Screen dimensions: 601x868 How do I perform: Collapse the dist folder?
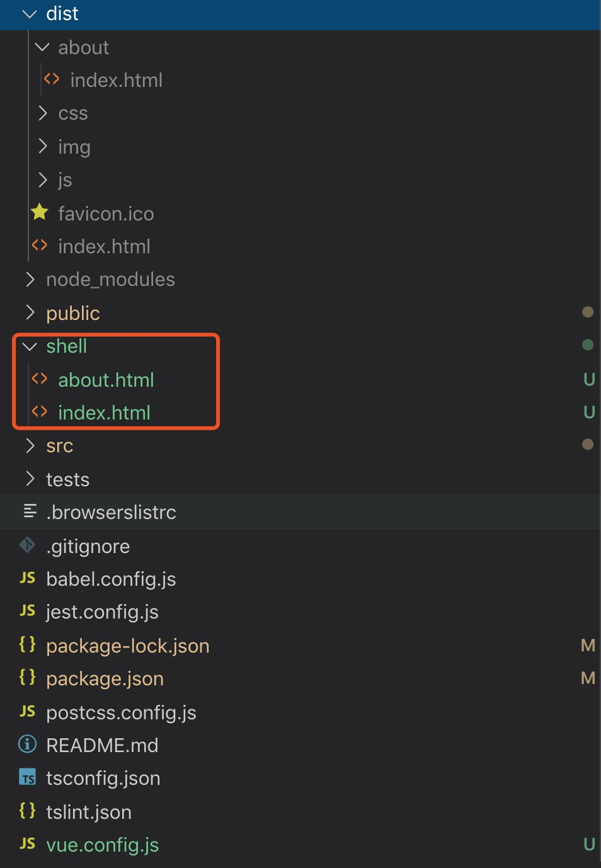30,14
